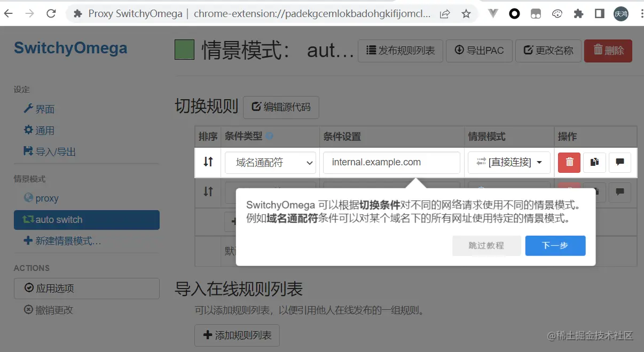
Task: Click the SwitchyOmega title link
Action: [x=70, y=48]
